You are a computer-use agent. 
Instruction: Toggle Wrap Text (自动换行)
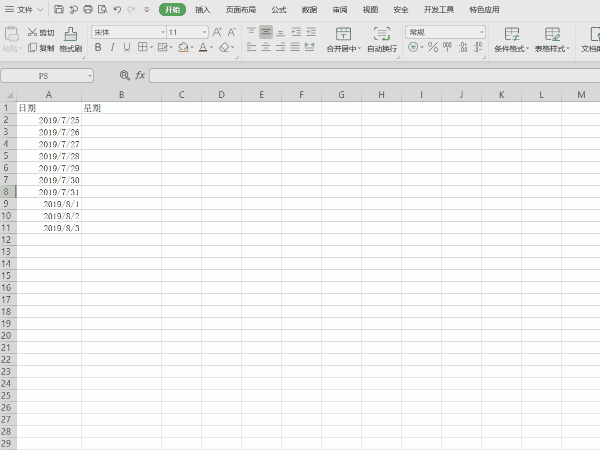pyautogui.click(x=382, y=40)
